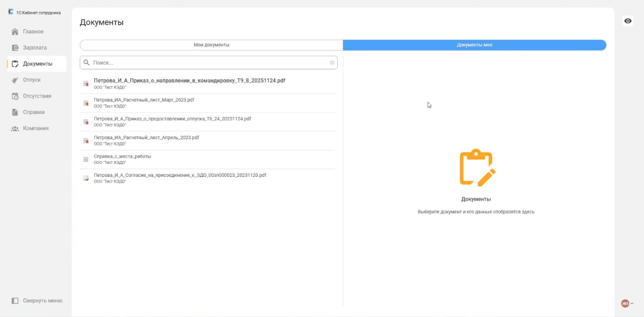This screenshot has height=317, width=644.
Task: Click the Справки document icon
Action: (x=15, y=112)
